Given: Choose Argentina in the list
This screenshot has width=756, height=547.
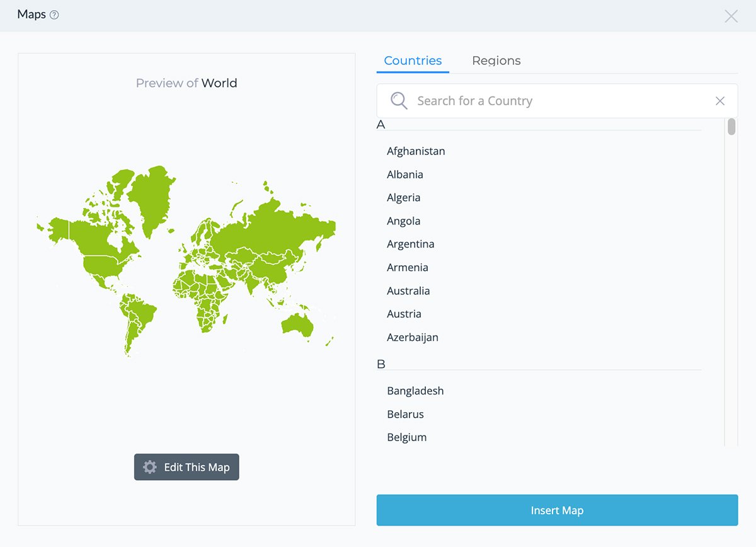Looking at the screenshot, I should tap(411, 244).
